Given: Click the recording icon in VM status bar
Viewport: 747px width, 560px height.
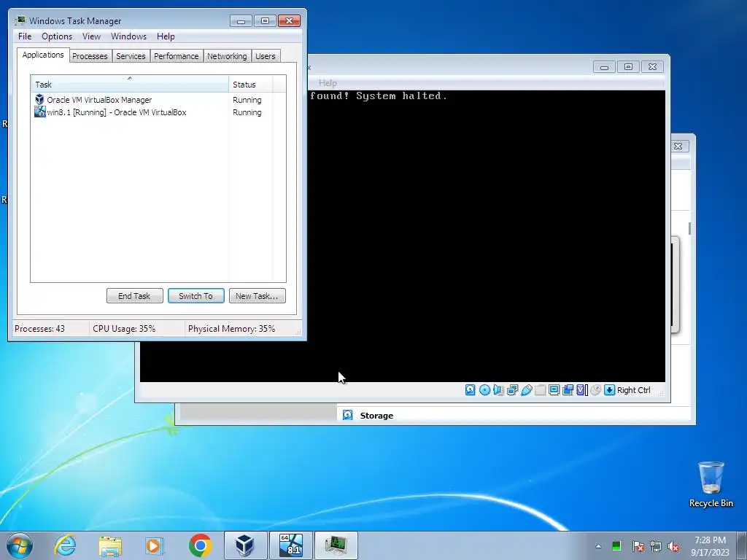Looking at the screenshot, I should click(x=568, y=390).
